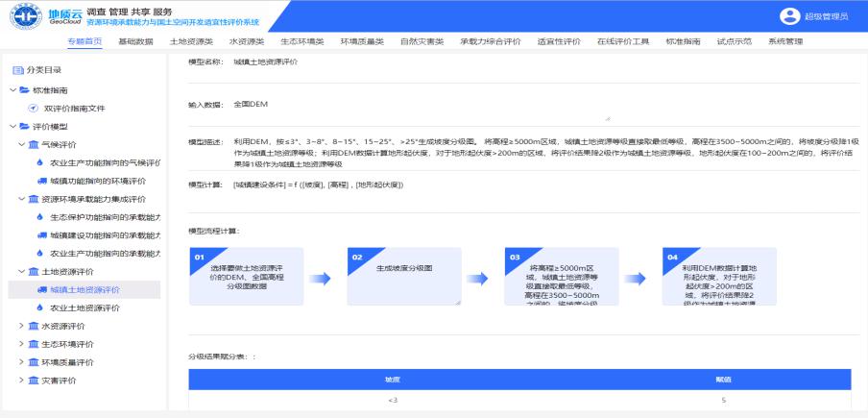Open the 水资源类 menu
The height and width of the screenshot is (418, 868).
(247, 41)
